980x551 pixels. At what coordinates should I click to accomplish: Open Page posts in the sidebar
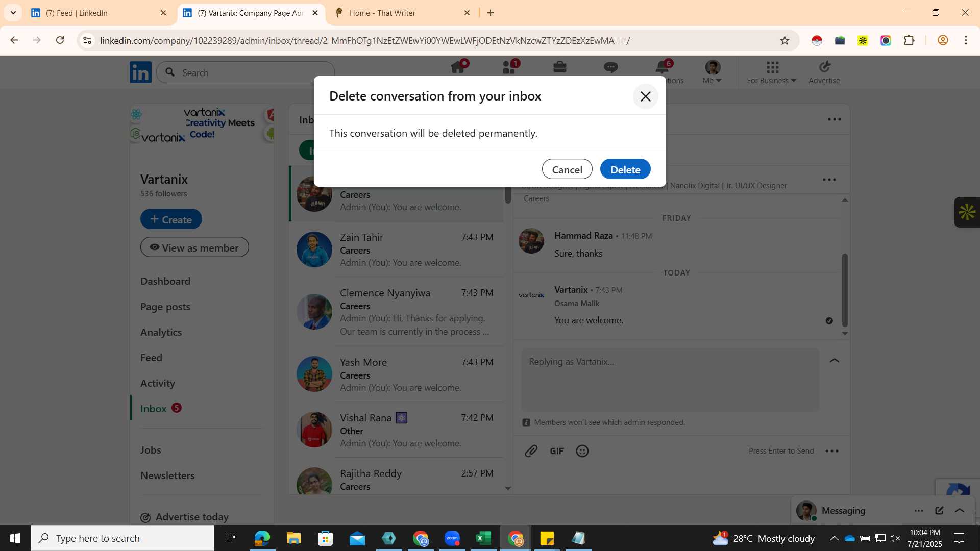pyautogui.click(x=165, y=307)
